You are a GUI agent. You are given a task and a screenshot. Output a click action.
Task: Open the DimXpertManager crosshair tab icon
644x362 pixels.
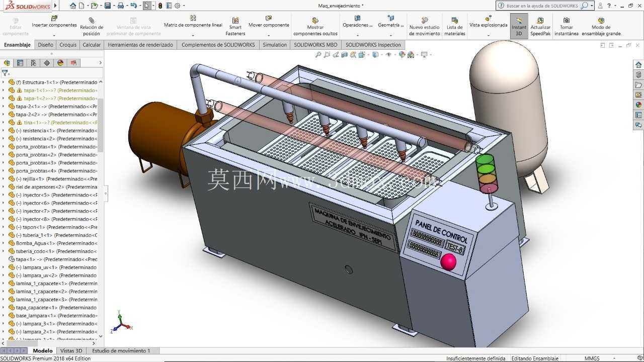pos(47,63)
